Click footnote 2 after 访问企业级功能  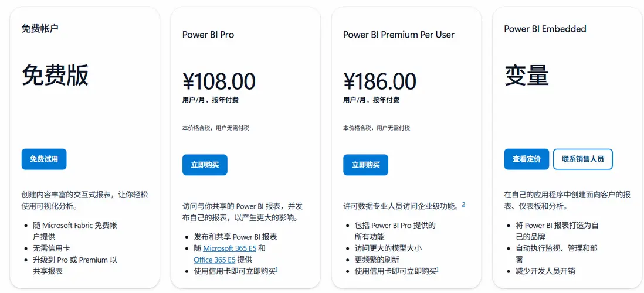tap(463, 204)
